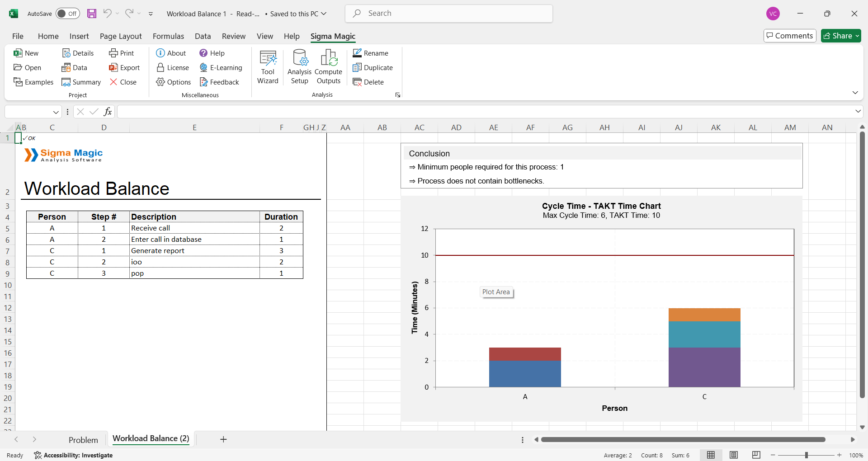Open the Comments pane
868x461 pixels.
(789, 36)
